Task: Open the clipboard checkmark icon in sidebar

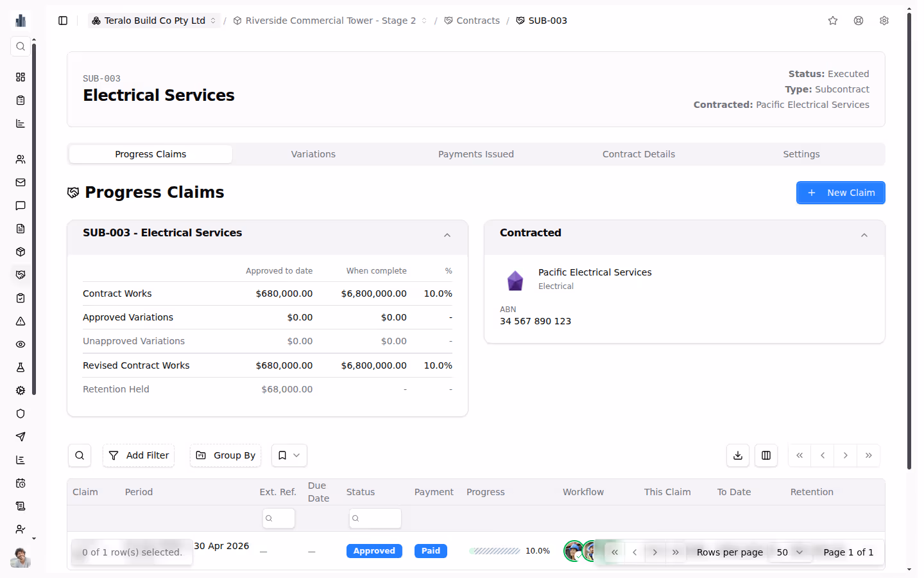Action: pos(21,298)
